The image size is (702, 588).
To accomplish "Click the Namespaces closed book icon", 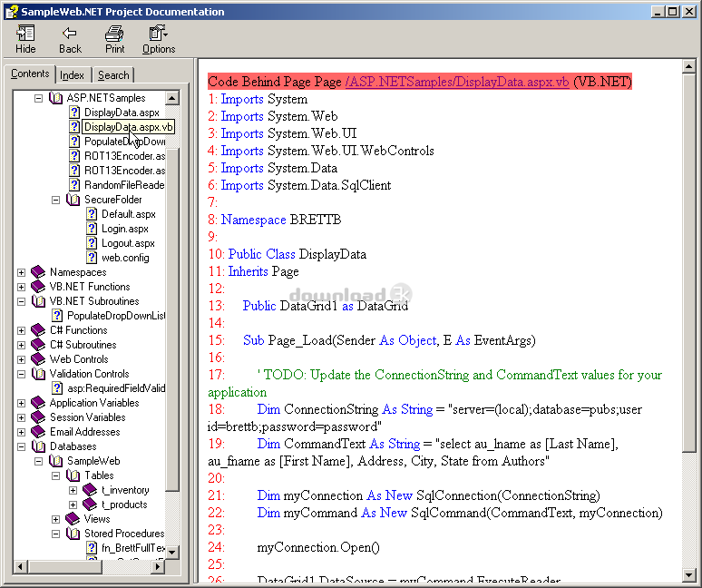I will point(38,272).
